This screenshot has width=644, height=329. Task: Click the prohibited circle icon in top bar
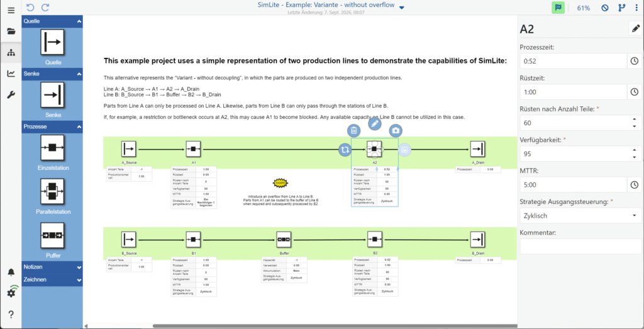tap(604, 8)
